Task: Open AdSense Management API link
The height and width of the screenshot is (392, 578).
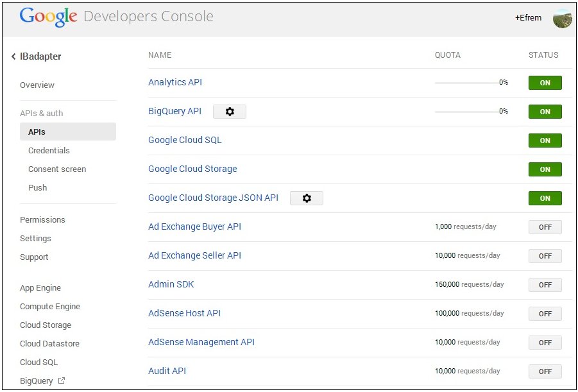Action: click(x=201, y=342)
